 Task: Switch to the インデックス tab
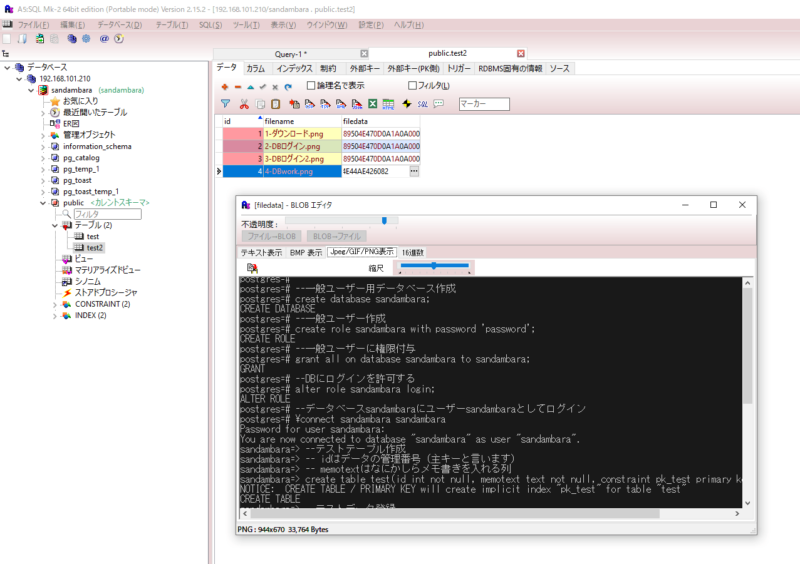294,68
